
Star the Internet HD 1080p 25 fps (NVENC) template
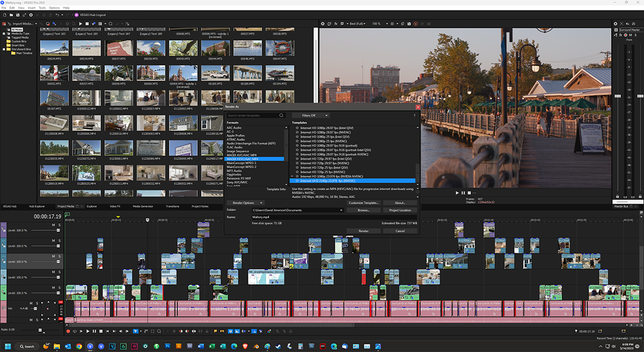(297, 141)
